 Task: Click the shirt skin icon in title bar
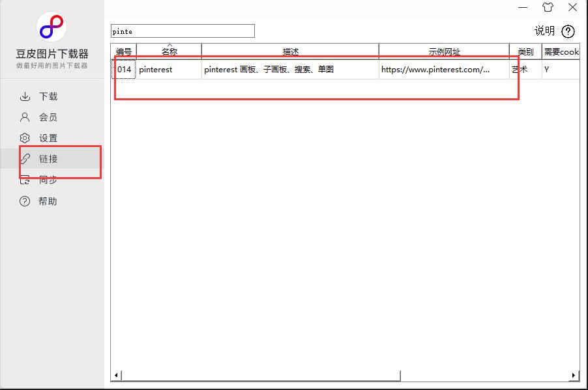(x=548, y=7)
